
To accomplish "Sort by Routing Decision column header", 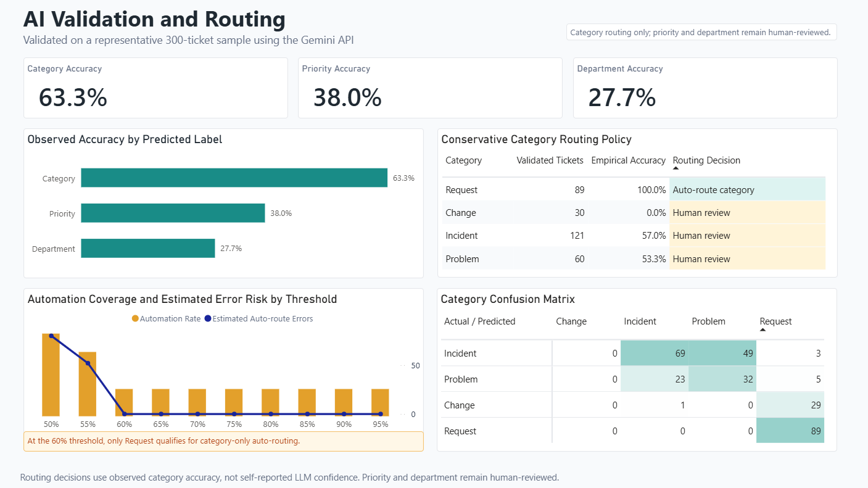I will tap(706, 160).
